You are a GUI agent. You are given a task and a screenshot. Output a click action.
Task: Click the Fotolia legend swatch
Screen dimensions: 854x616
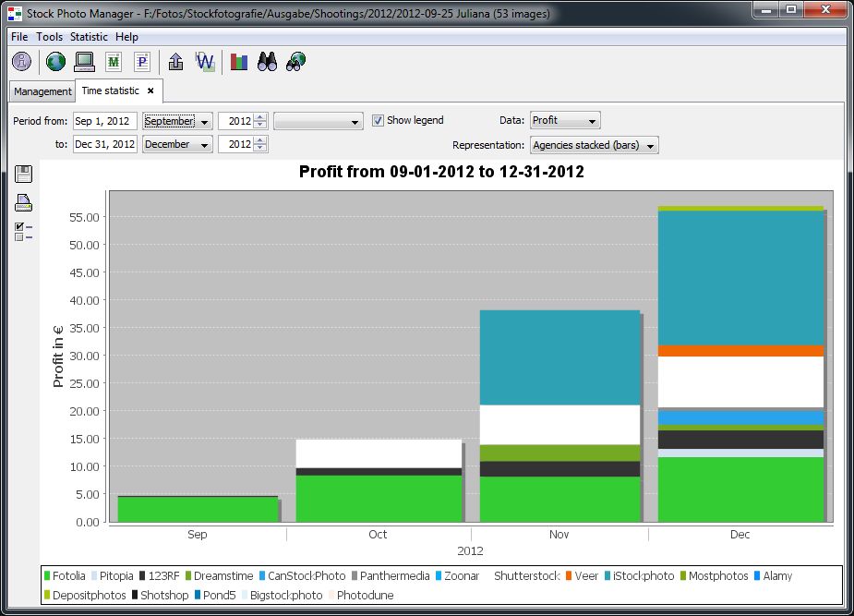[47, 575]
